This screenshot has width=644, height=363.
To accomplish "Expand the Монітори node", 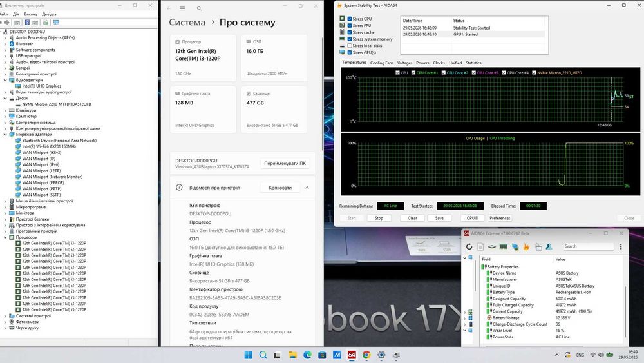I will [5, 213].
